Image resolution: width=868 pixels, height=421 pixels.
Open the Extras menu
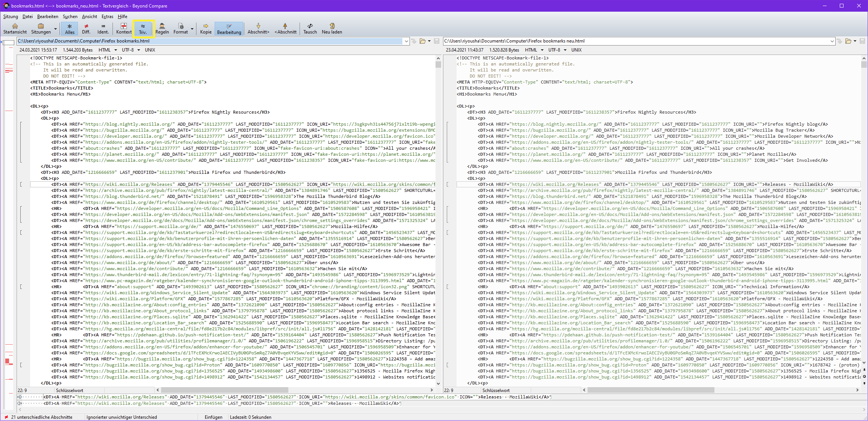click(107, 17)
